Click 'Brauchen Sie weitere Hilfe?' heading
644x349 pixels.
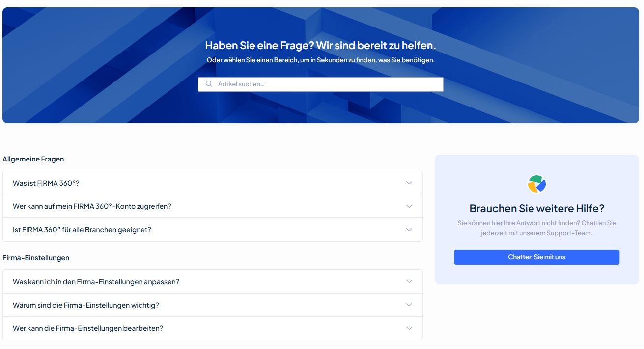coord(536,208)
